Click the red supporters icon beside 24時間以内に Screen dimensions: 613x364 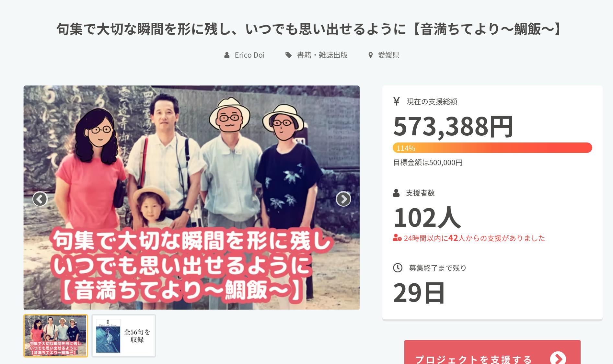pos(397,238)
